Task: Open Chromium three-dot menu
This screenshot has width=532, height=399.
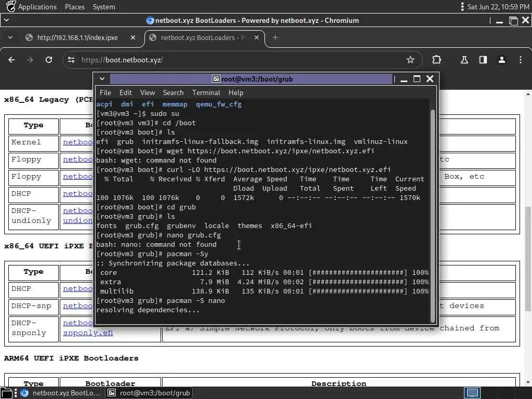Action: (521, 60)
